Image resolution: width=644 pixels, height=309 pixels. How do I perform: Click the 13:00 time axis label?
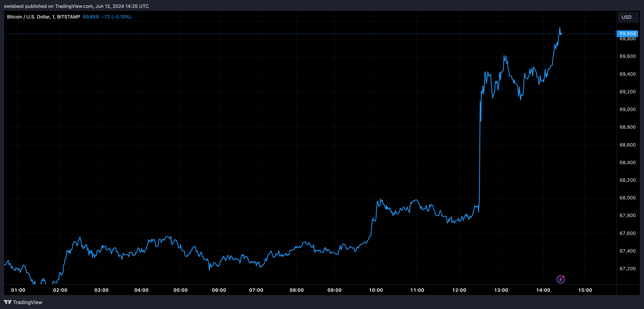[501, 290]
